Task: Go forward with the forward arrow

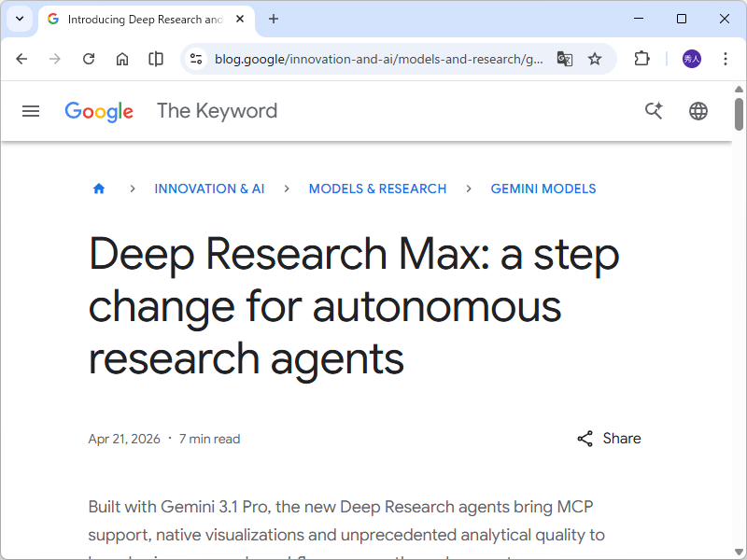Action: click(x=55, y=59)
